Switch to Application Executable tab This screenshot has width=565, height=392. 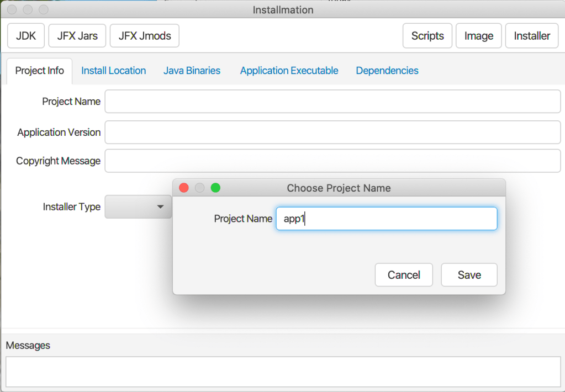(x=289, y=71)
